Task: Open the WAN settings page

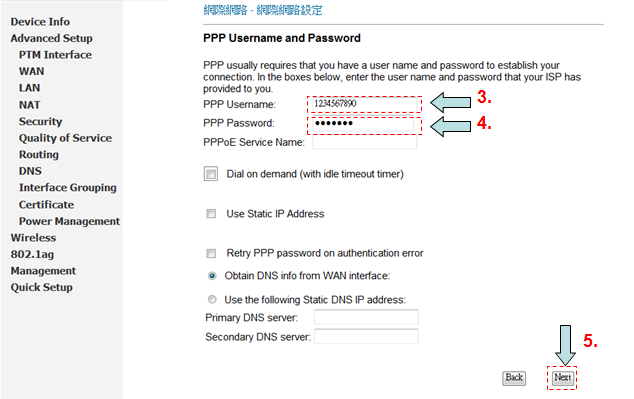Action: pyautogui.click(x=32, y=71)
